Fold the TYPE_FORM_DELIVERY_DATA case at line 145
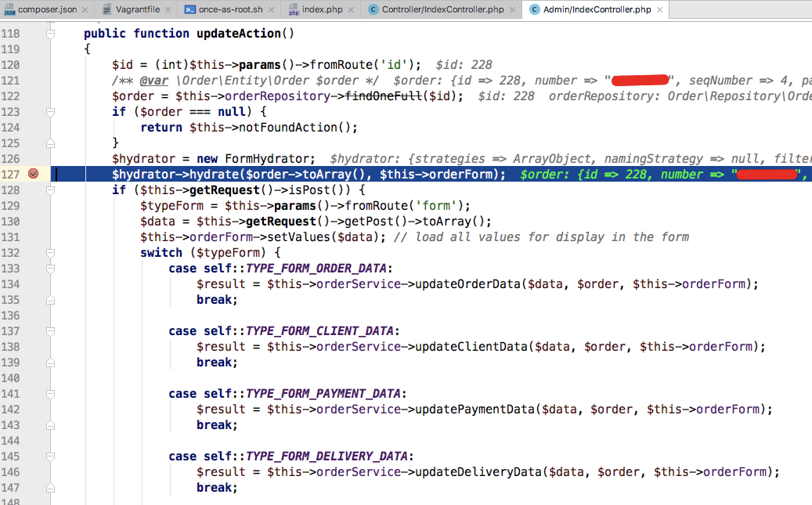This screenshot has width=812, height=505. pos(50,456)
